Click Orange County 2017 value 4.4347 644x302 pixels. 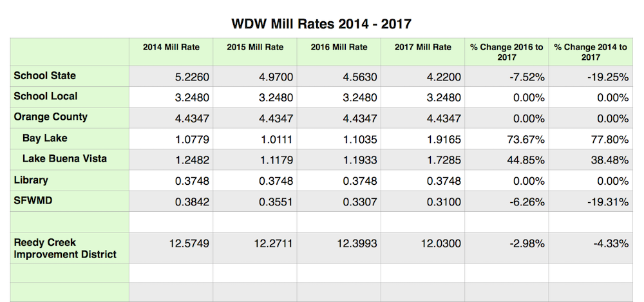[422, 118]
